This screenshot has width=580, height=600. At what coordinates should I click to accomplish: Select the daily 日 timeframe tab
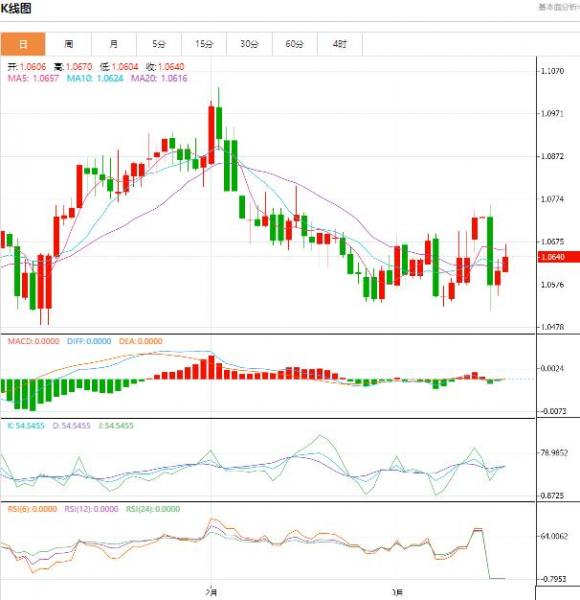pos(23,44)
